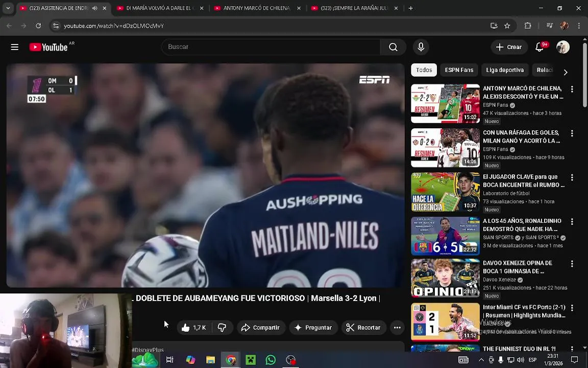588x368 pixels.
Task: Select the ESPN Fans filter chip
Action: (459, 70)
